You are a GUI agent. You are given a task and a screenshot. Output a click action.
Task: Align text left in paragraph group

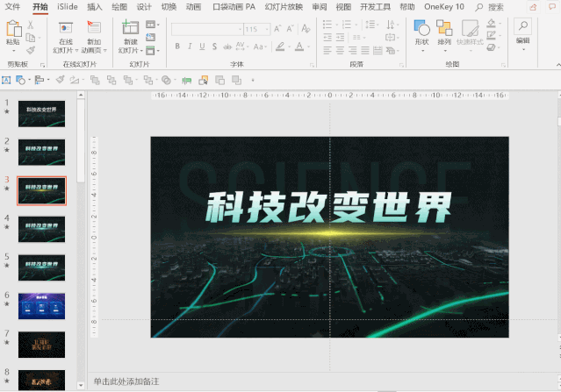click(x=327, y=50)
